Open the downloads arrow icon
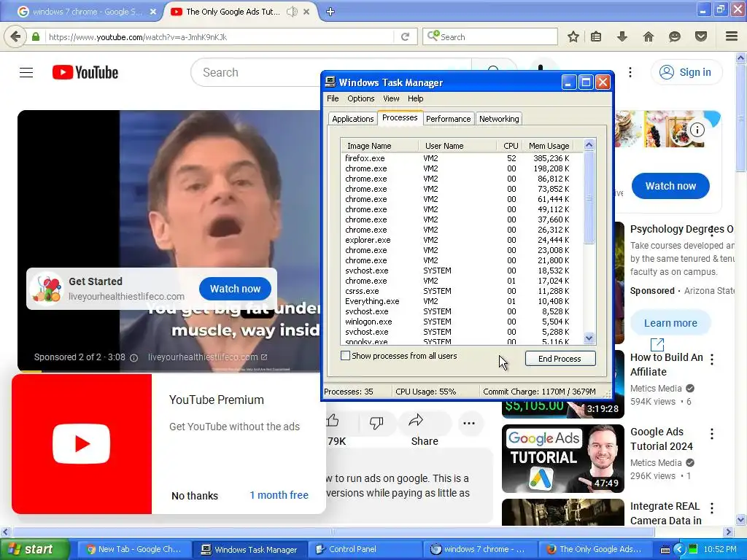The width and height of the screenshot is (747, 560). 622,36
